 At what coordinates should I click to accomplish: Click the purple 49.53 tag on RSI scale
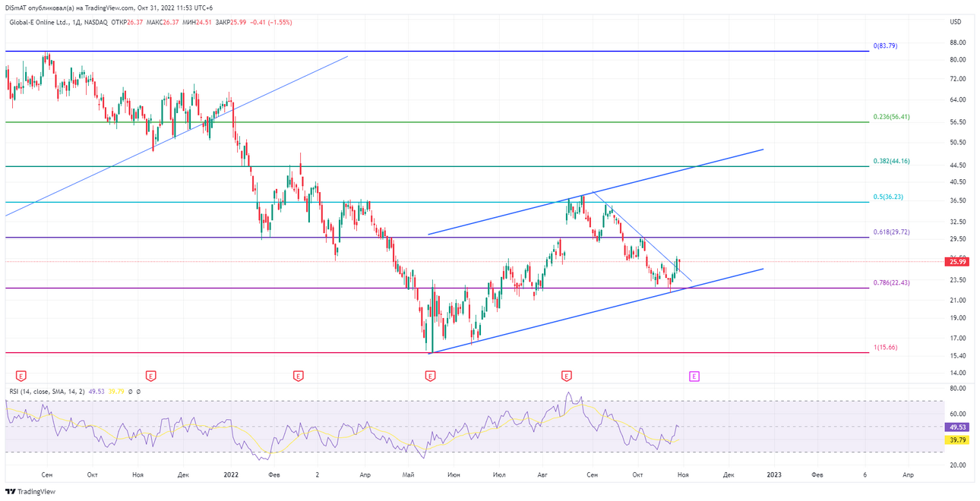pos(957,427)
